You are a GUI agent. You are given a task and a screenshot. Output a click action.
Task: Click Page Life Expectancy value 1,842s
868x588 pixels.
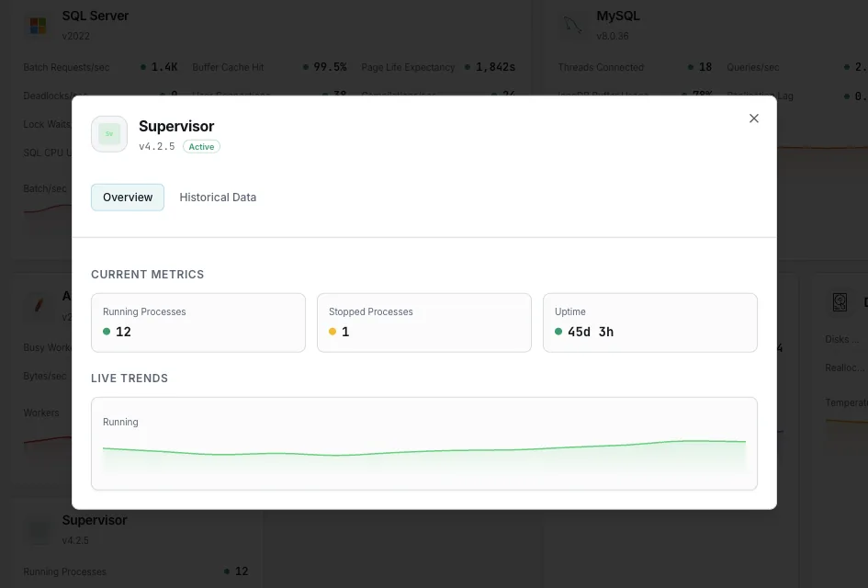click(495, 67)
